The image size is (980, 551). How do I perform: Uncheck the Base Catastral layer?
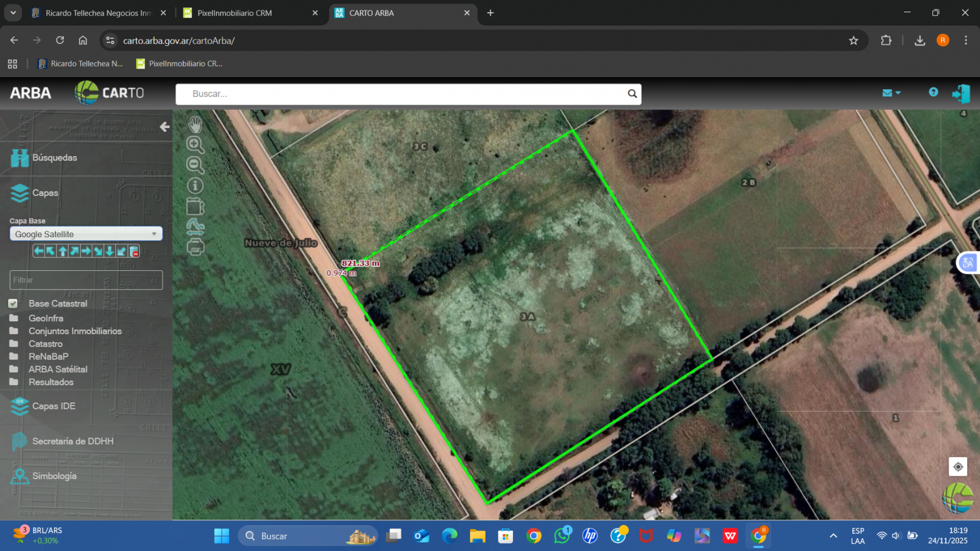coord(13,303)
